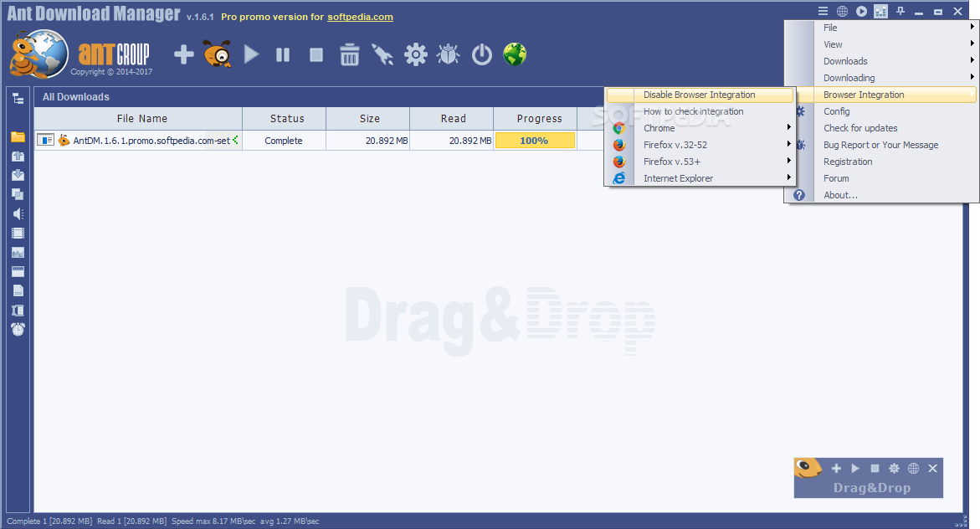Select the window-shaped programs sidebar icon
980x529 pixels.
(18, 271)
